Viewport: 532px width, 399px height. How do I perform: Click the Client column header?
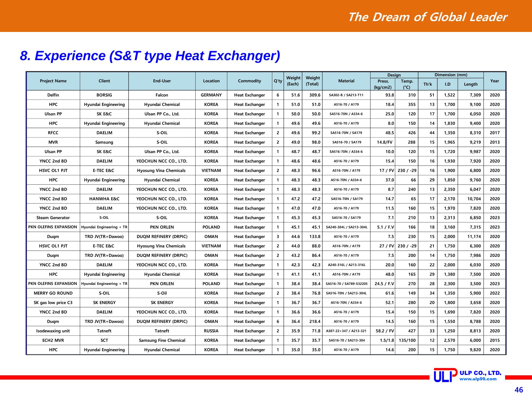tap(104, 81)
